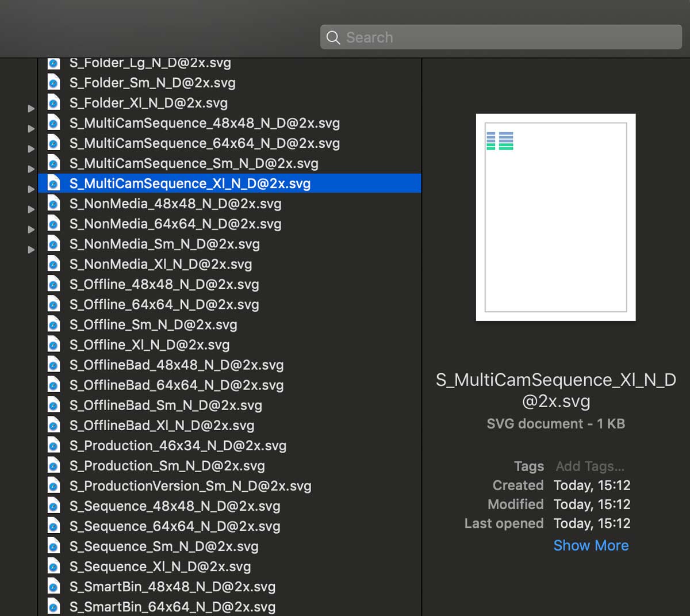Click file icon of S_NonMedia_48x48_N_D@2x.svg

tap(53, 204)
